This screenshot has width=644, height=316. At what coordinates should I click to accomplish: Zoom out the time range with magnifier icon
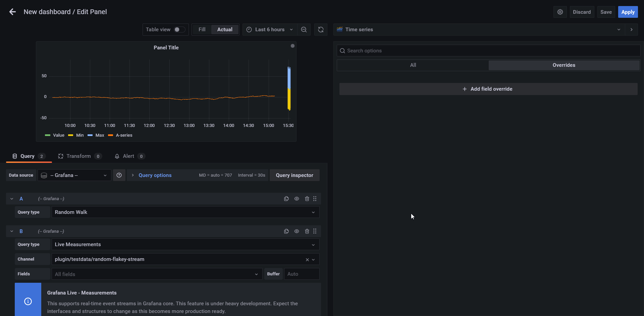(304, 29)
